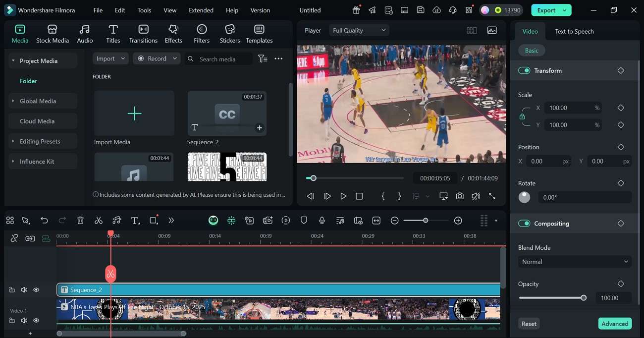
Task: Click the mark in bracket icon
Action: point(383,196)
